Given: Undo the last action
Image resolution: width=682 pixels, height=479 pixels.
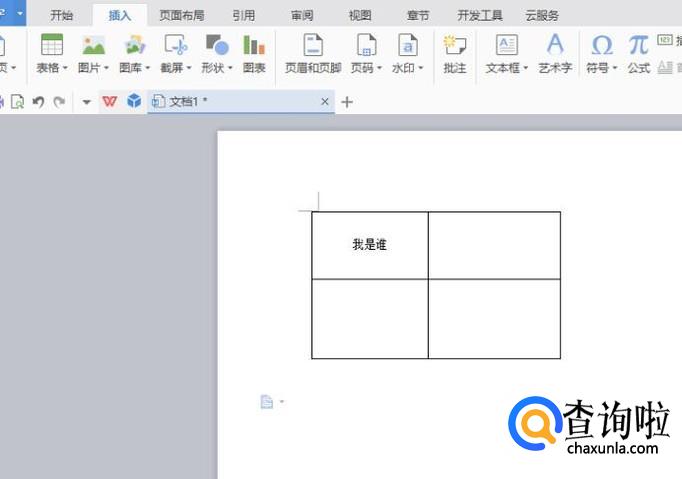Looking at the screenshot, I should point(38,102).
